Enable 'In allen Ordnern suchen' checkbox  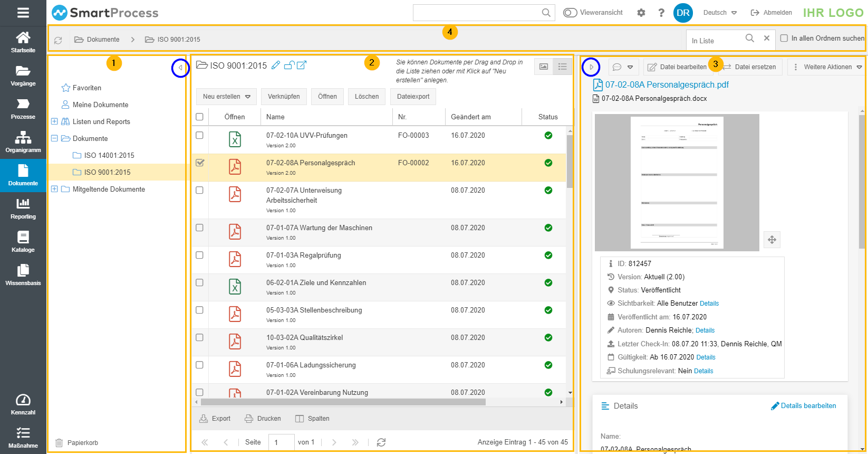pyautogui.click(x=784, y=38)
